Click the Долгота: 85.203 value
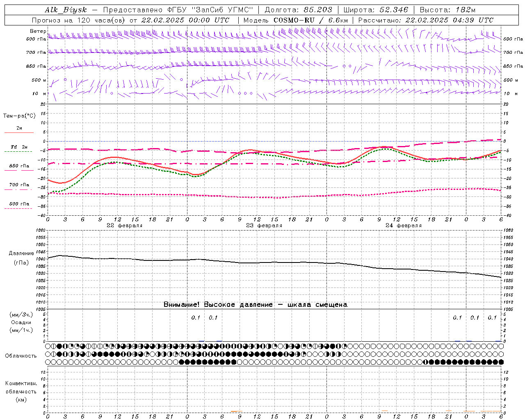Screen dimensions: 525x420 pyautogui.click(x=298, y=10)
